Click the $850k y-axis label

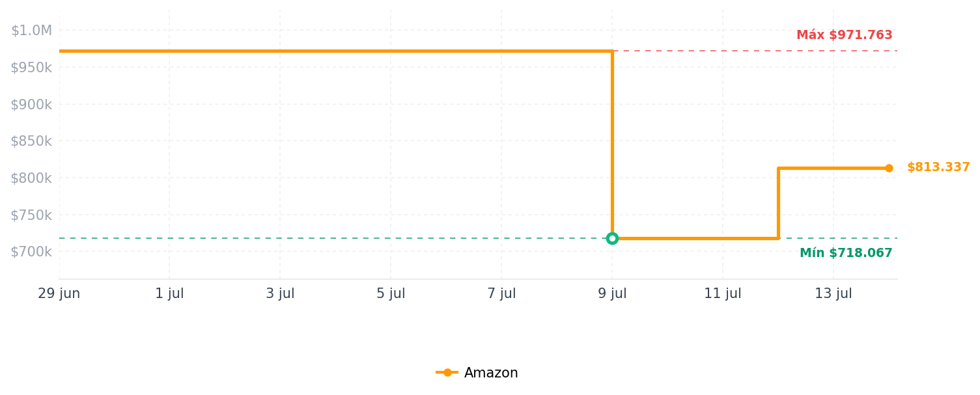pyautogui.click(x=31, y=141)
